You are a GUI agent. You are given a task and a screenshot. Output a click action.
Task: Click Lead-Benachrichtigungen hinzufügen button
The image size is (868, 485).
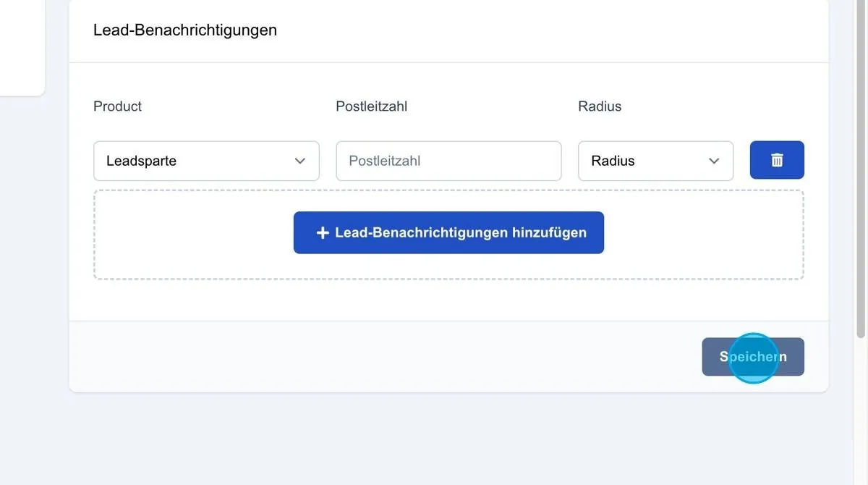click(x=448, y=232)
